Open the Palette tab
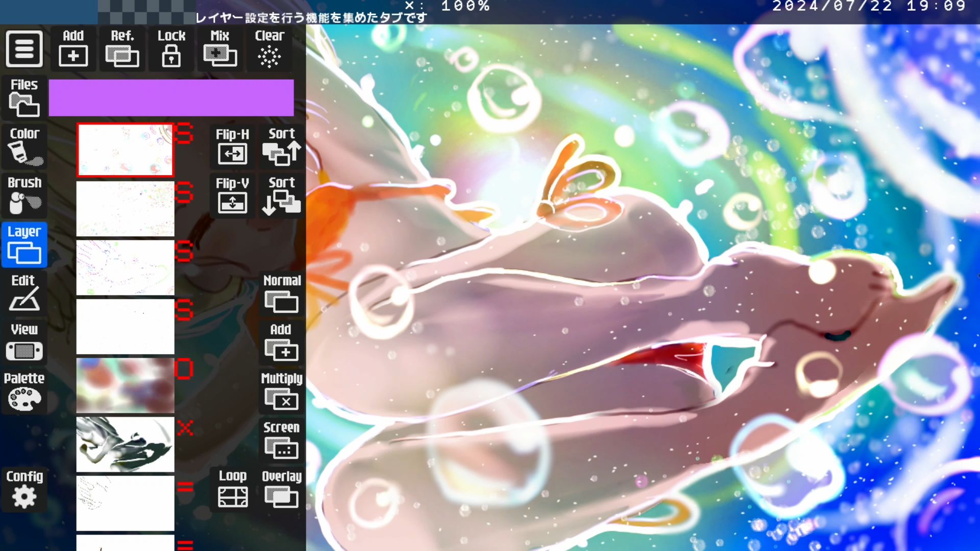980x551 pixels. (24, 391)
